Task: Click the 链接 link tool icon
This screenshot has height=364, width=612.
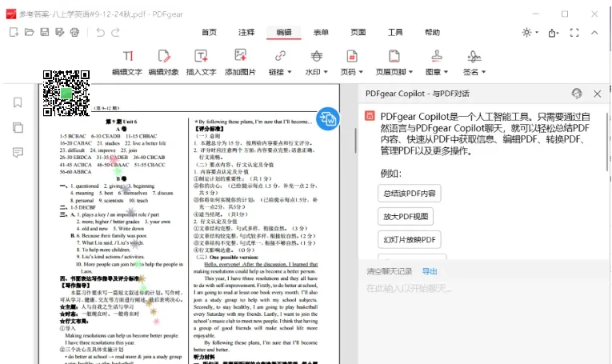Action: pyautogui.click(x=280, y=56)
